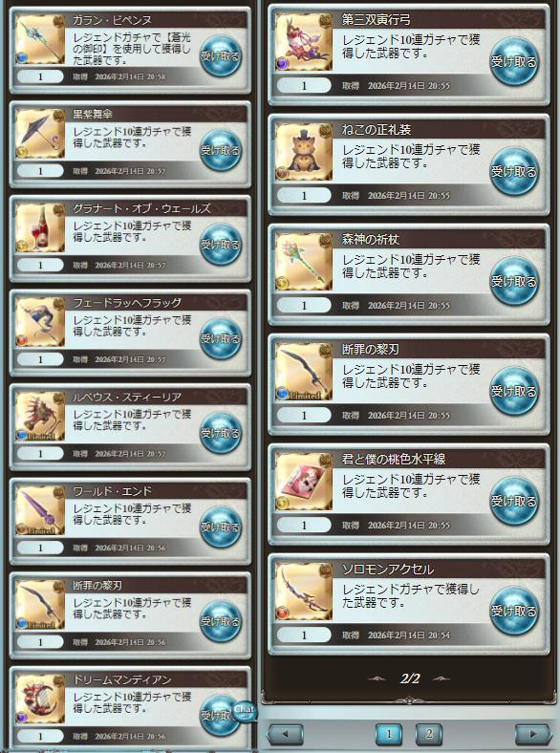The image size is (560, 753).
Task: Claim グラナート・オブ・ウェールズ with 受け取る
Action: click(221, 245)
